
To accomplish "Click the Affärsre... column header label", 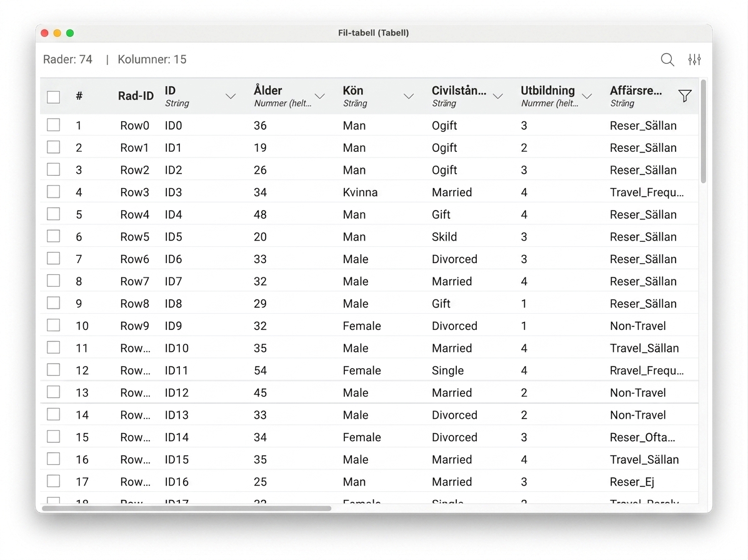I will click(636, 91).
